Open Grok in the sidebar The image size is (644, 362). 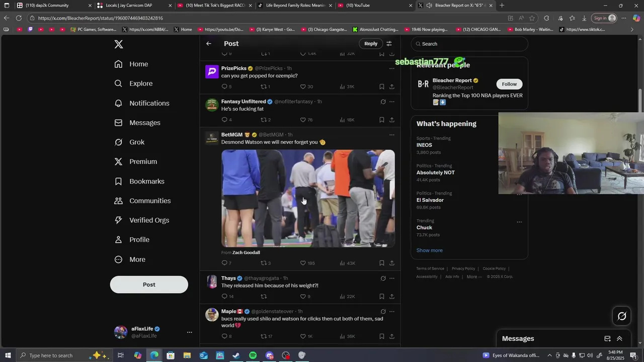129,142
